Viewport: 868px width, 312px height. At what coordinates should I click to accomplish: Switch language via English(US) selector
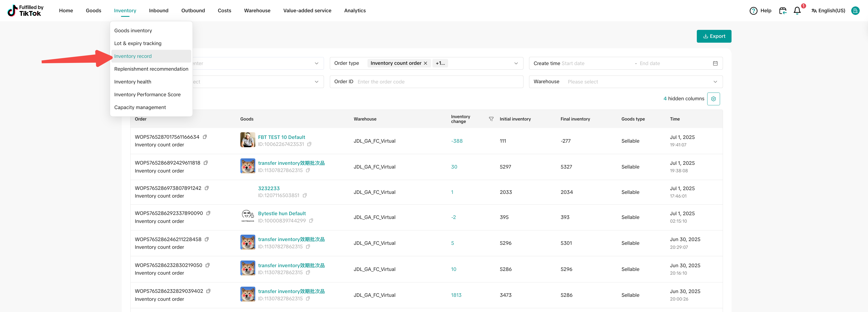coord(828,11)
